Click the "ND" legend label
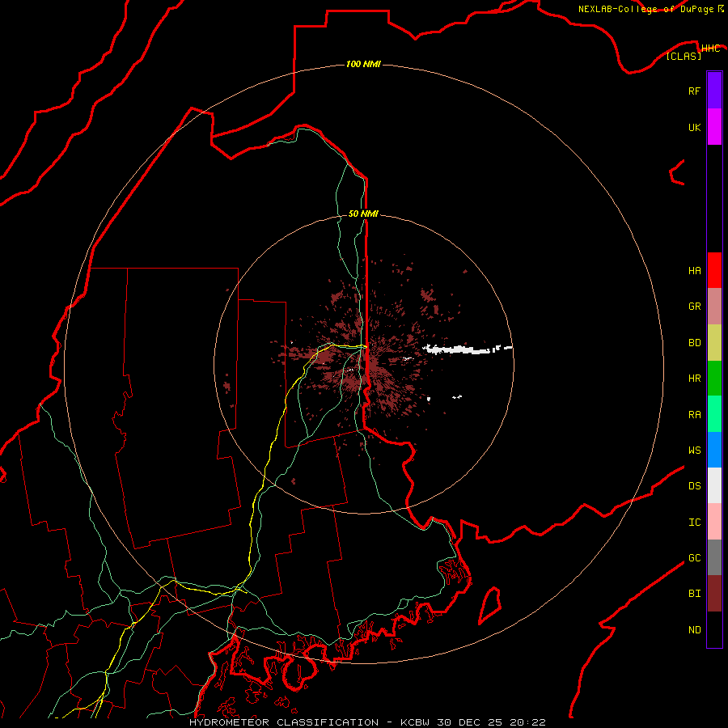 [x=694, y=630]
